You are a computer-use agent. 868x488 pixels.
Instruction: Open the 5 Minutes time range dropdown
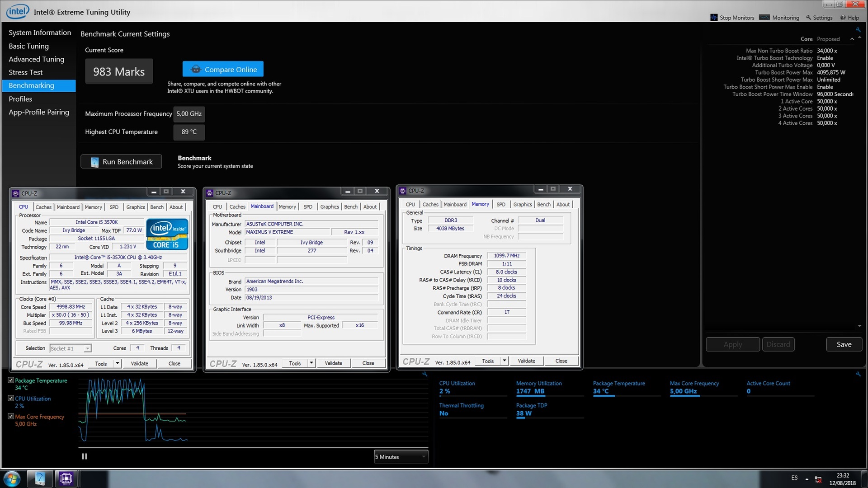point(401,457)
